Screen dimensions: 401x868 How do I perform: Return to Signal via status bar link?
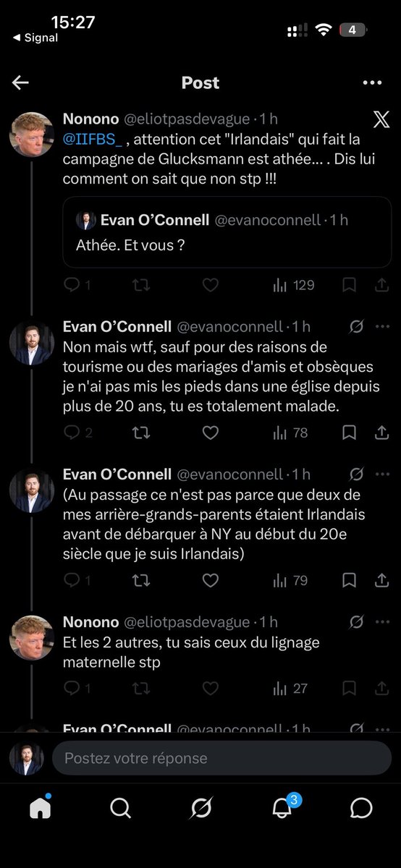pos(35,38)
